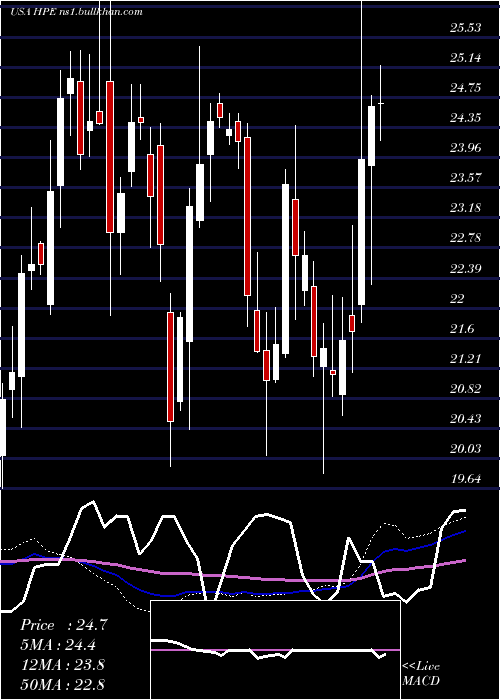500x700 pixels.
Task: Click inside the Live MACD inset chart
Action: coord(275,650)
